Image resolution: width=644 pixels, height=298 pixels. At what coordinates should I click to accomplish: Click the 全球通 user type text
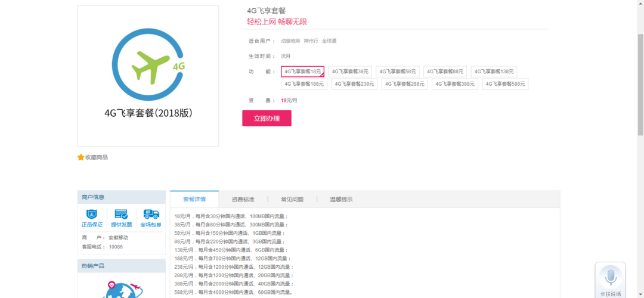(x=329, y=41)
